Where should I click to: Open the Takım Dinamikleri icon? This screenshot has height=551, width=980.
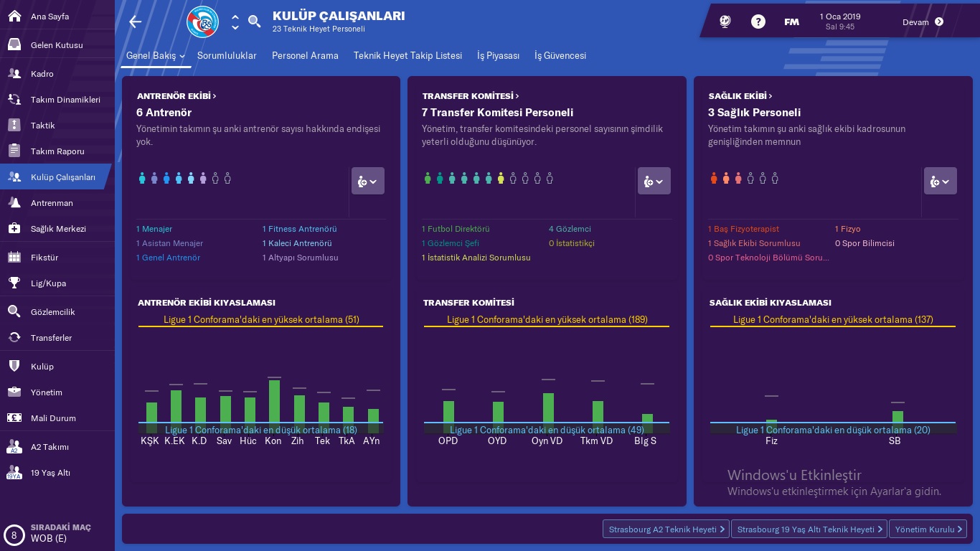pos(14,99)
